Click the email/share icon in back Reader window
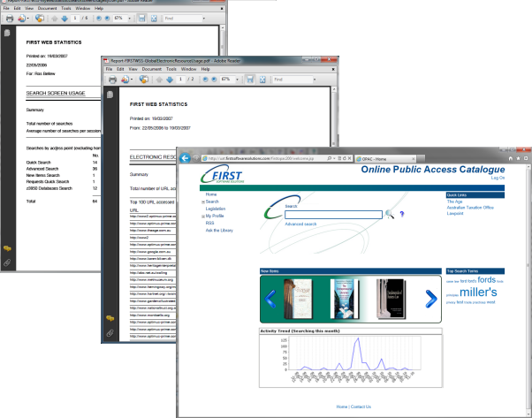Screen dimensions: 532x418 (x=21, y=19)
